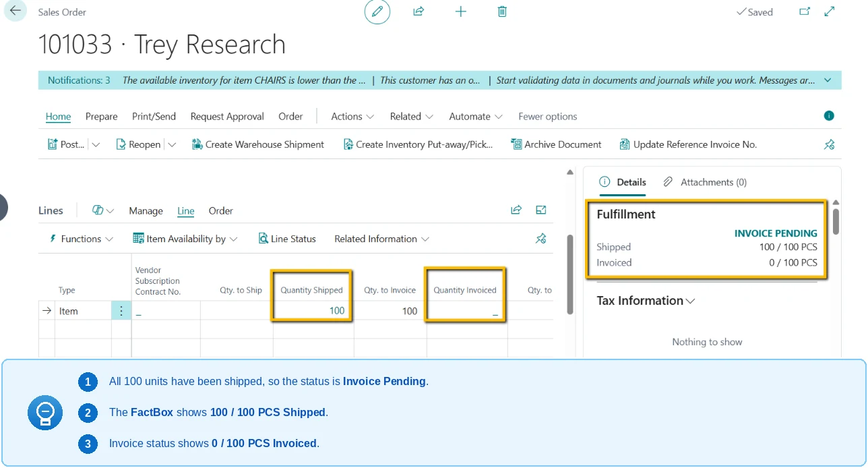Expand Tax Information section
The width and height of the screenshot is (868, 468).
coord(646,301)
